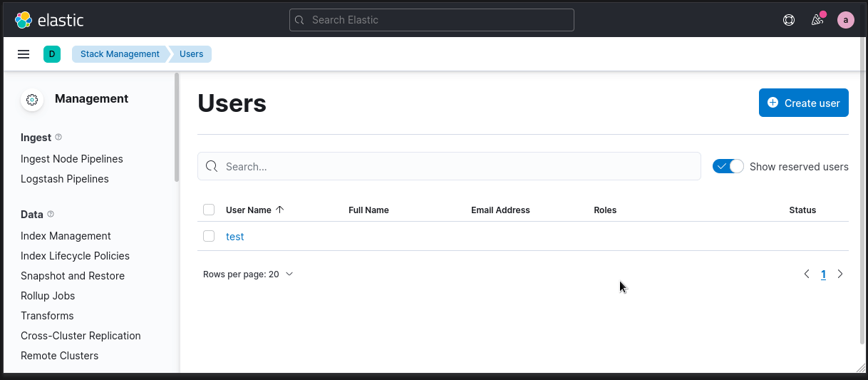
Task: Sort by Full Name column header
Action: click(x=368, y=210)
